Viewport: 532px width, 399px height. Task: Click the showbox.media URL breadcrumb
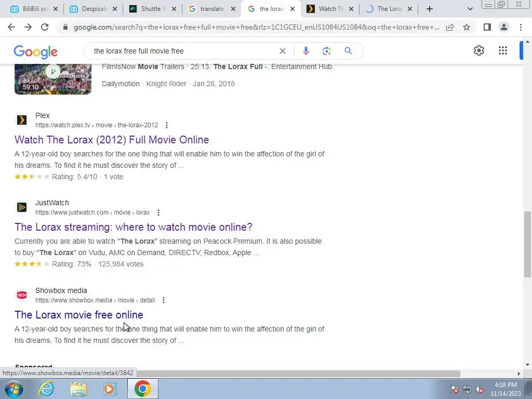tap(95, 300)
